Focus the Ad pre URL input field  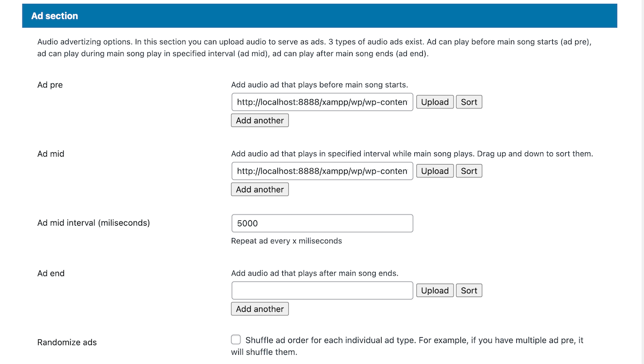point(322,102)
